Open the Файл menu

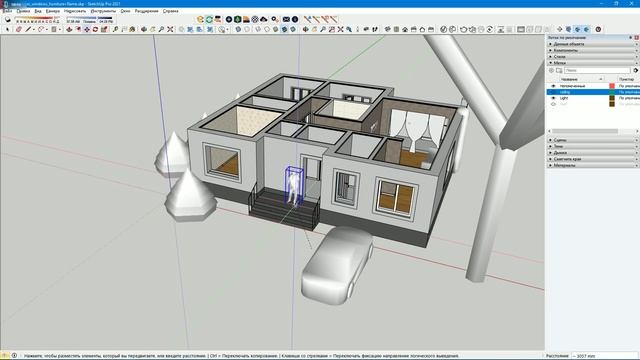pyautogui.click(x=7, y=11)
